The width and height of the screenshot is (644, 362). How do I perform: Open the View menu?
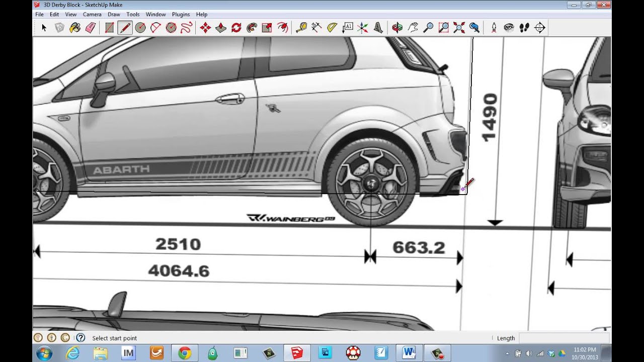[71, 15]
